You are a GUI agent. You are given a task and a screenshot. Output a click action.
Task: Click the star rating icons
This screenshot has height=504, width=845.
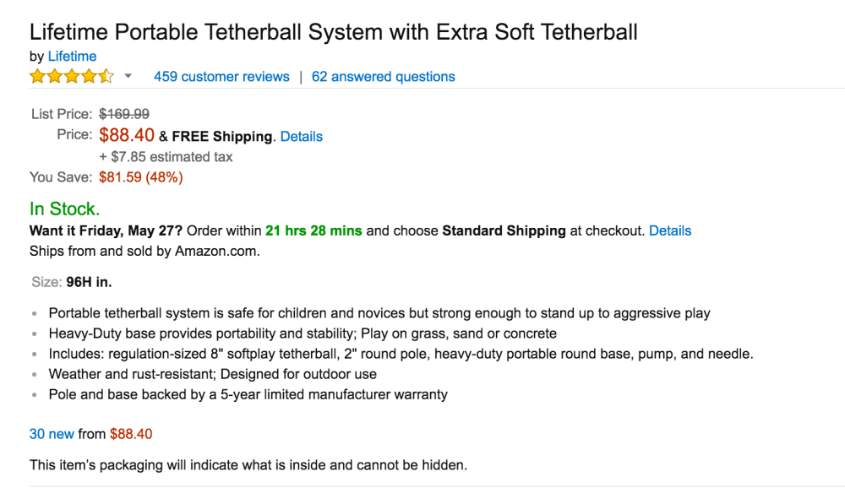click(71, 77)
